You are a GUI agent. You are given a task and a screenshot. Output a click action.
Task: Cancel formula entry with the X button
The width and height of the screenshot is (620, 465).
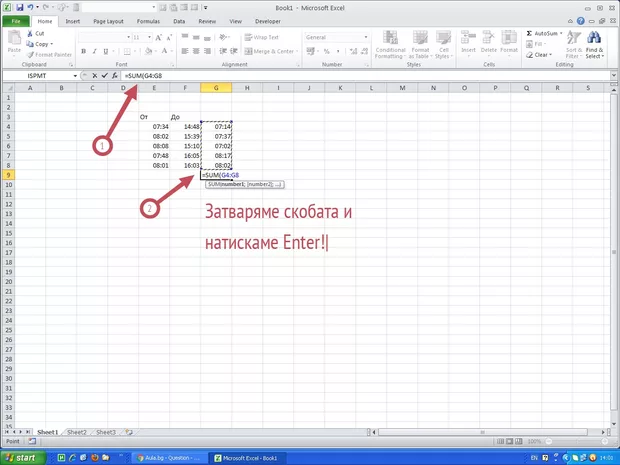tap(95, 76)
